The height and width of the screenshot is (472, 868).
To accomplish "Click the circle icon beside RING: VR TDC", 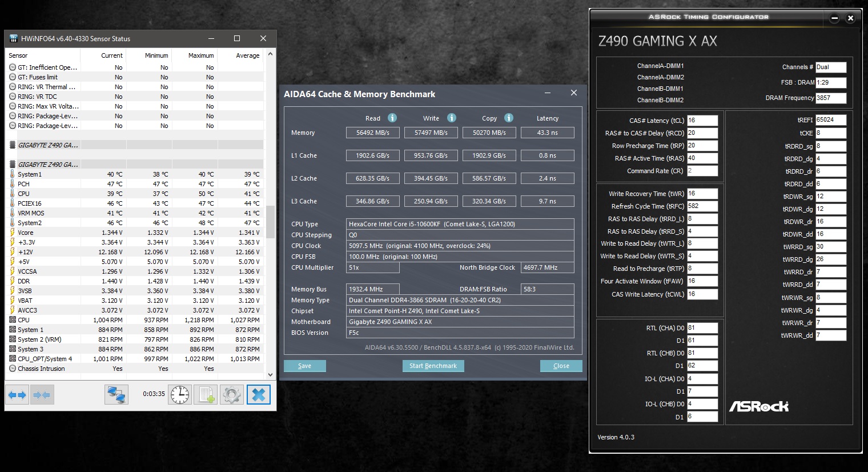I will (x=13, y=97).
